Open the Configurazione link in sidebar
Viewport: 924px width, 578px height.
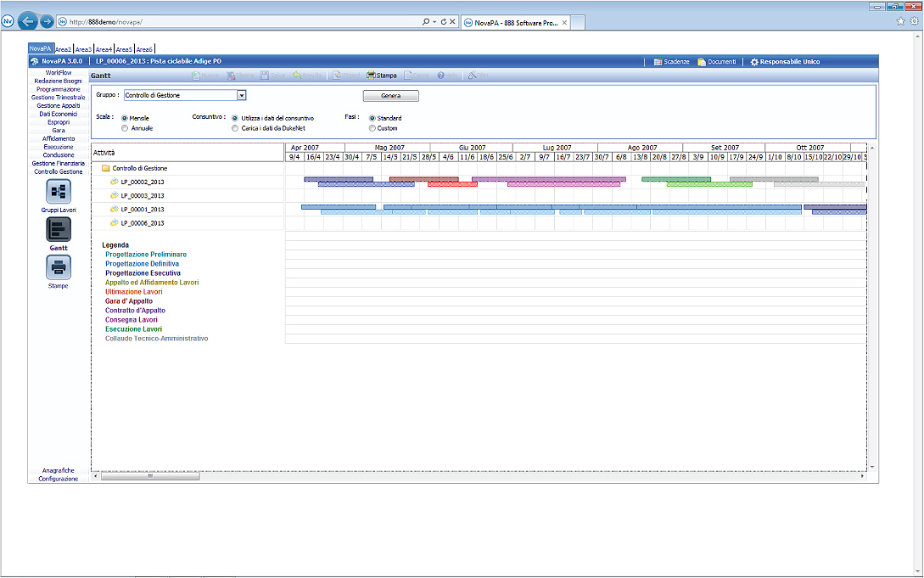pyautogui.click(x=59, y=479)
